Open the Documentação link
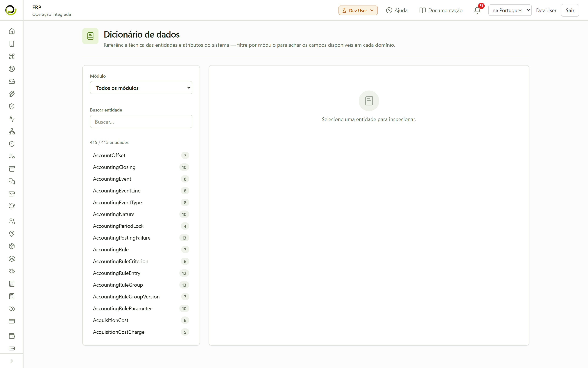This screenshot has height=368, width=588. (441, 10)
